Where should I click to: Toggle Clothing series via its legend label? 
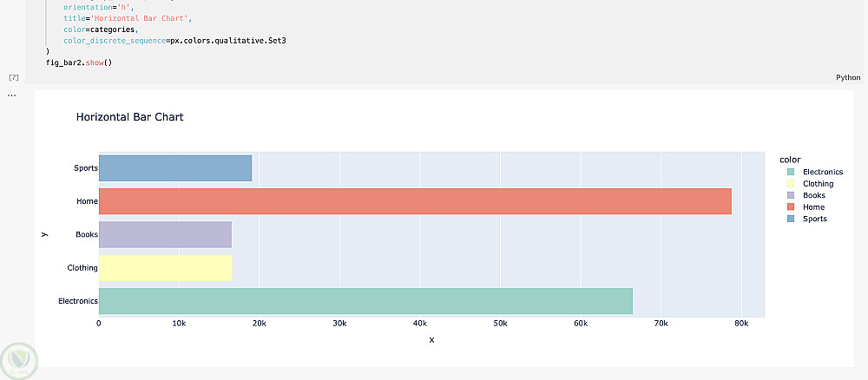tap(818, 184)
